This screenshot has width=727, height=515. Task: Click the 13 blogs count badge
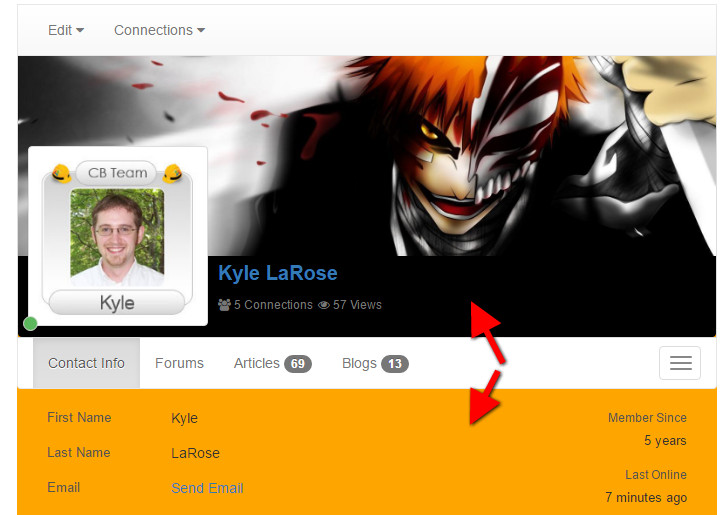[x=395, y=364]
